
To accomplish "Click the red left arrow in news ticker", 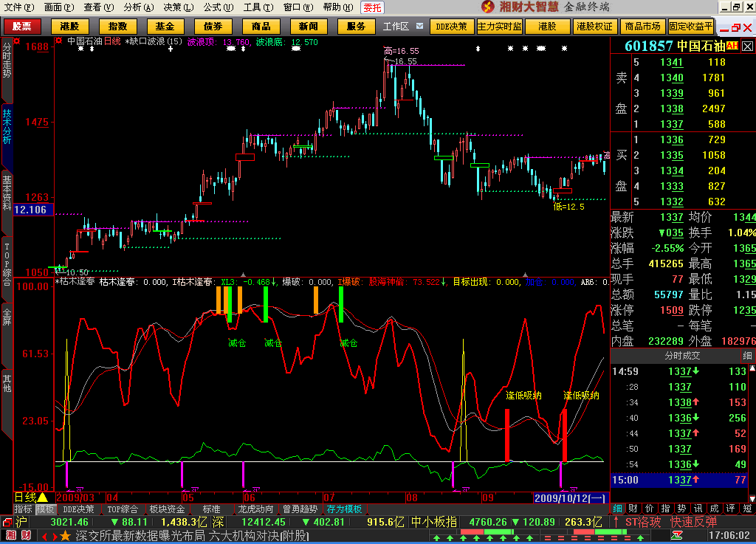I will click(44, 536).
